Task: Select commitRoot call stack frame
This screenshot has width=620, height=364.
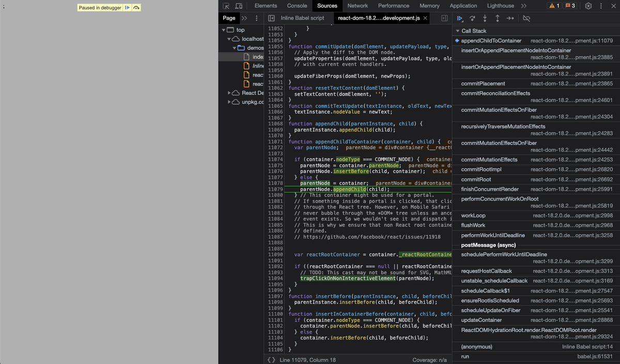Action: tap(536, 179)
